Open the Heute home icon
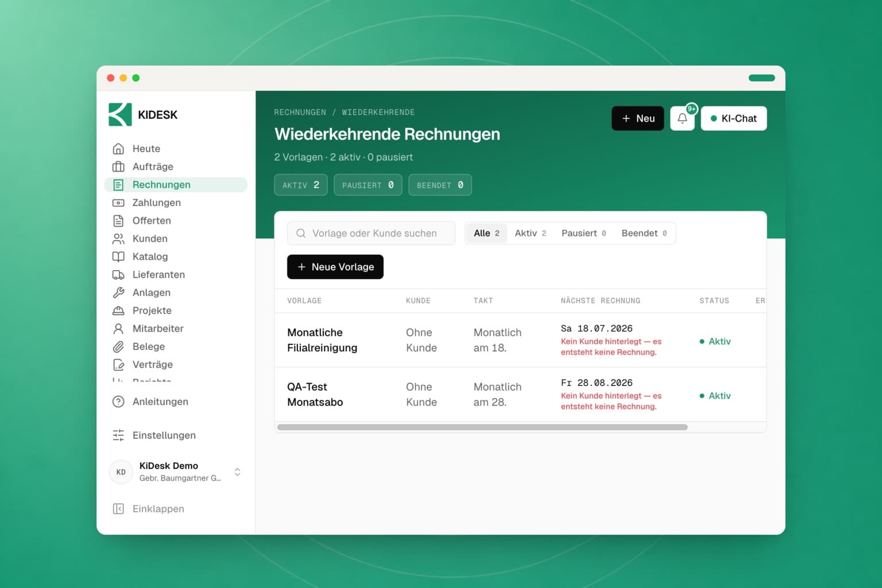The image size is (882, 588). tap(118, 149)
